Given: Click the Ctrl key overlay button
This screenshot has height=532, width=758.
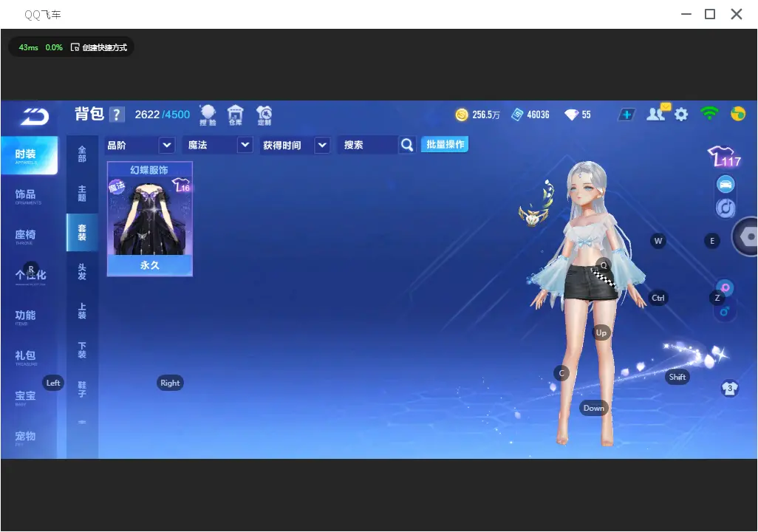Looking at the screenshot, I should (658, 298).
